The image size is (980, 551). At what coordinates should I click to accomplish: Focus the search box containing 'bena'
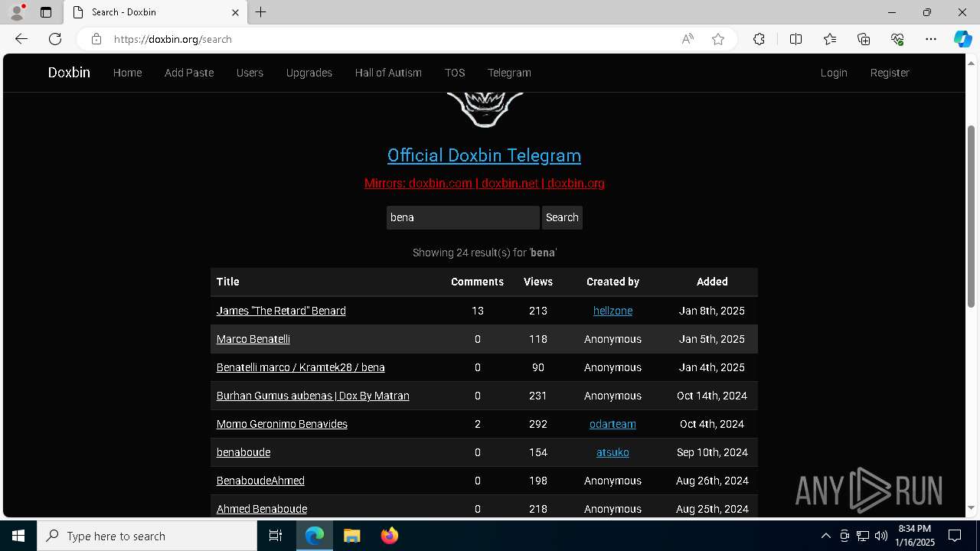[x=463, y=217]
